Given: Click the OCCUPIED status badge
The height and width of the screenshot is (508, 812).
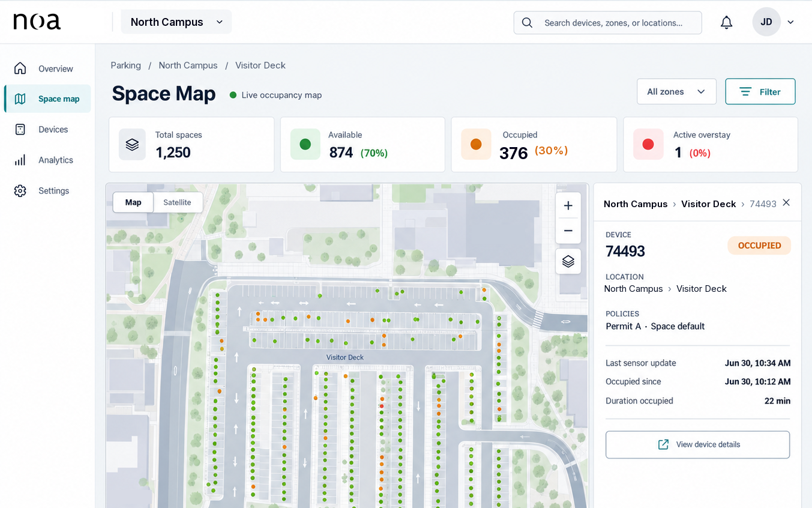Looking at the screenshot, I should [x=759, y=246].
